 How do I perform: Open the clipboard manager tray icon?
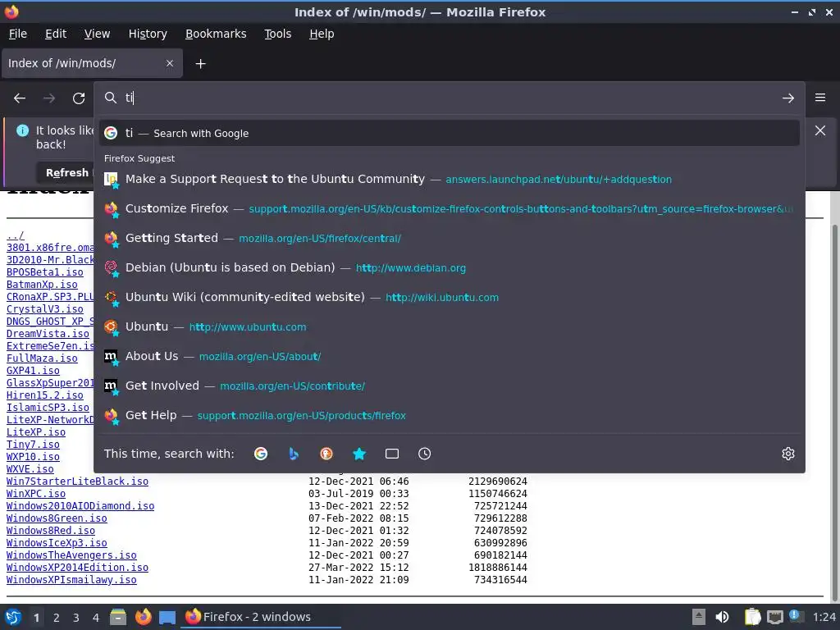tap(752, 617)
